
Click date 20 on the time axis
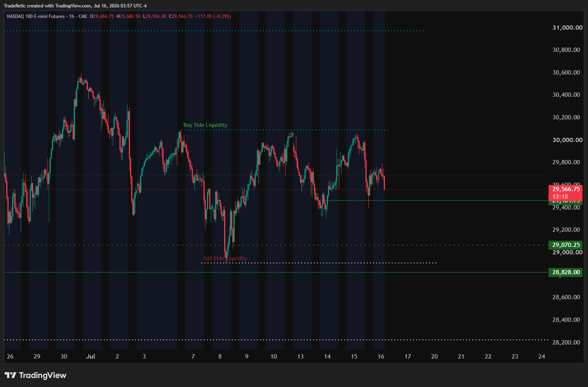tap(434, 357)
